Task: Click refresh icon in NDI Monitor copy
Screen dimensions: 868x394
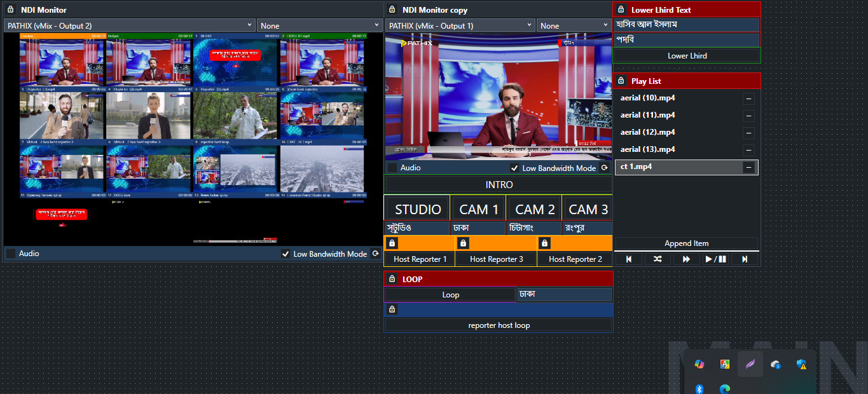Action: click(x=605, y=168)
